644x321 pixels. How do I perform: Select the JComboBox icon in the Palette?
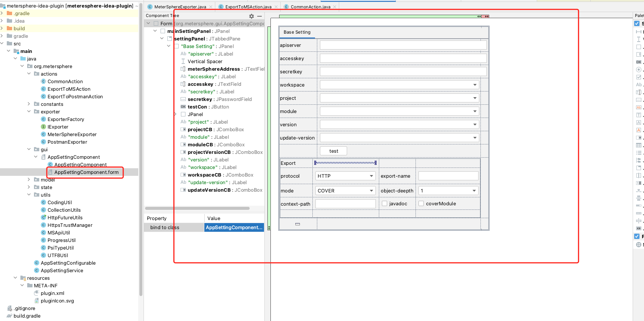[639, 138]
